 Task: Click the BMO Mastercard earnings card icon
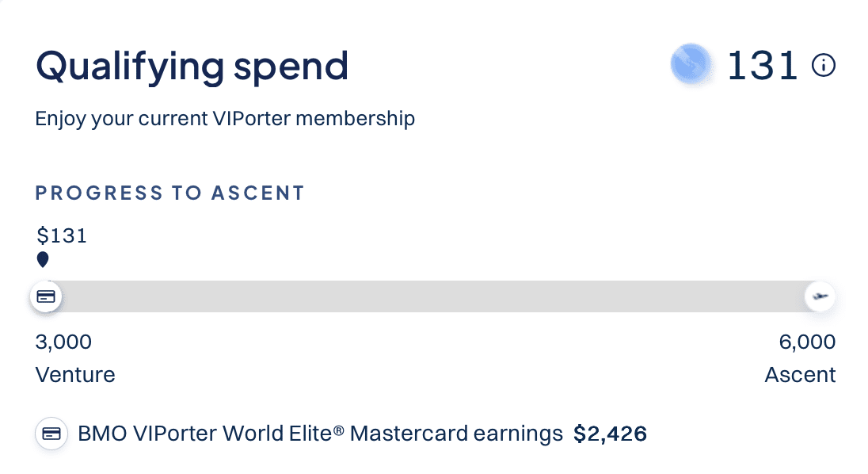point(50,434)
